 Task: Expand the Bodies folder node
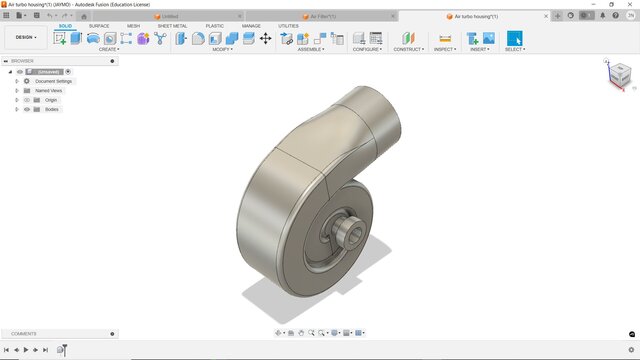click(17, 109)
